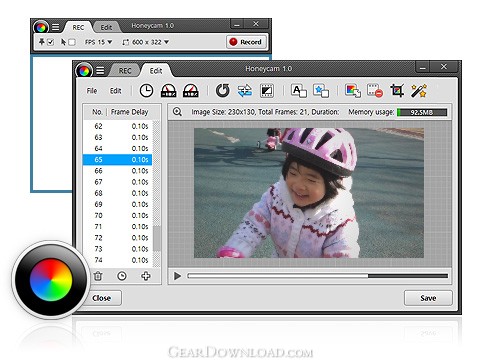Click the reverse rotate arrow icon
Screen dimensions: 480x360
click(222, 91)
